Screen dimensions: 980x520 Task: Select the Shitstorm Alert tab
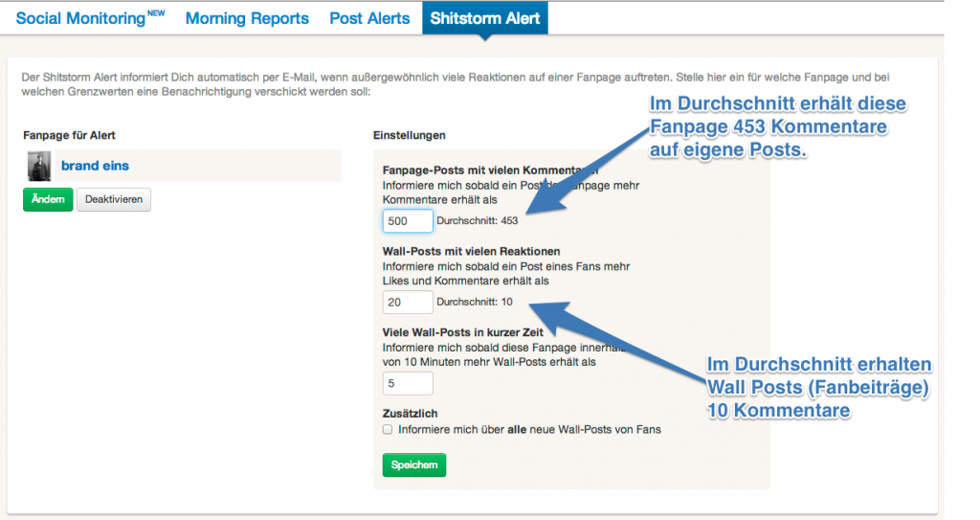tap(485, 18)
